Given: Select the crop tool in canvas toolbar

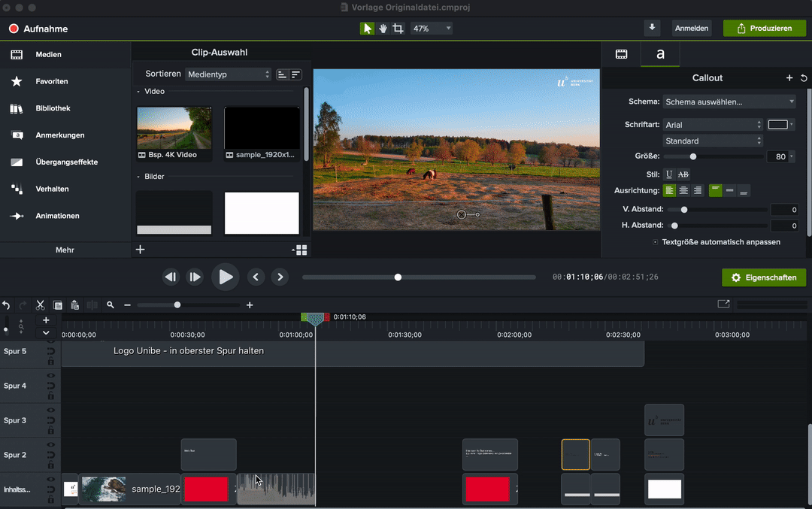Looking at the screenshot, I should pyautogui.click(x=398, y=29).
